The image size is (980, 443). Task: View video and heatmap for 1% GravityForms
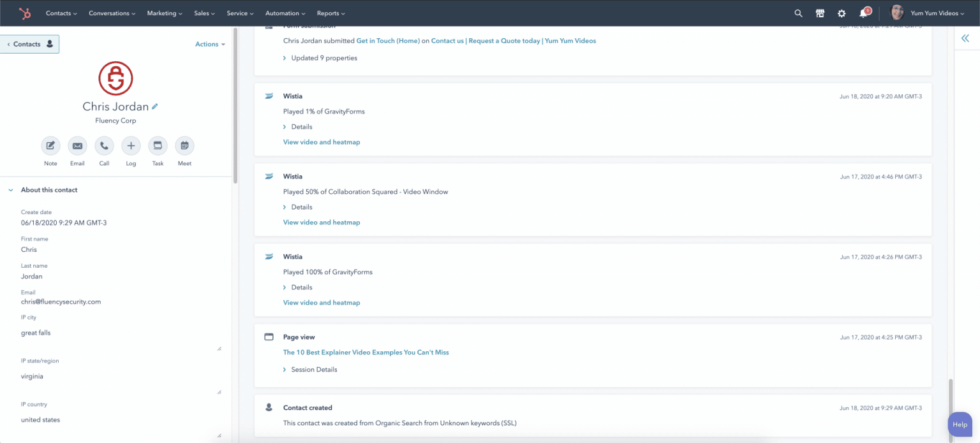click(x=322, y=142)
